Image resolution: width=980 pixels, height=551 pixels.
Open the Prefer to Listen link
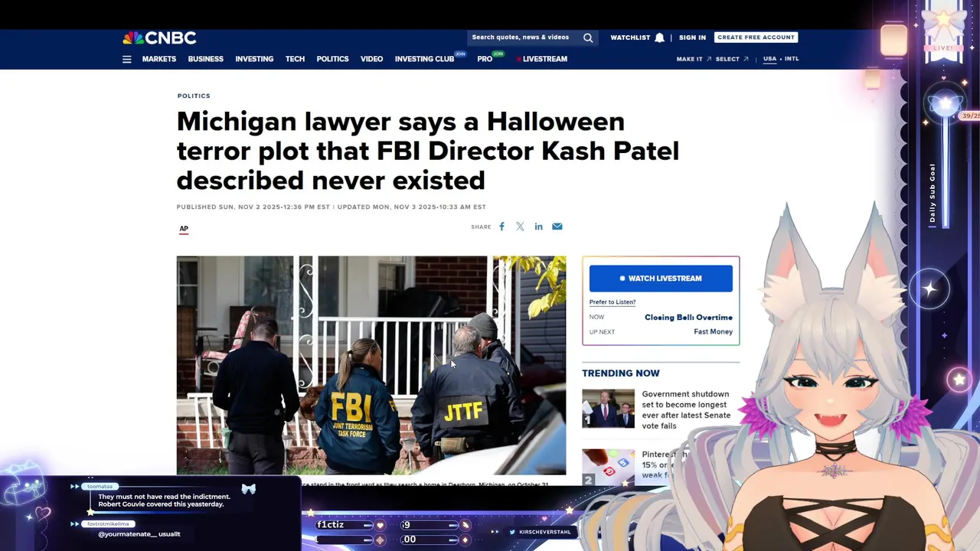[612, 302]
